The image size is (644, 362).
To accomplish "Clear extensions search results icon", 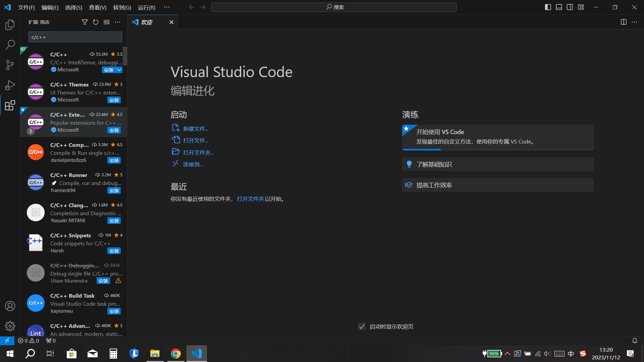I will click(x=107, y=22).
